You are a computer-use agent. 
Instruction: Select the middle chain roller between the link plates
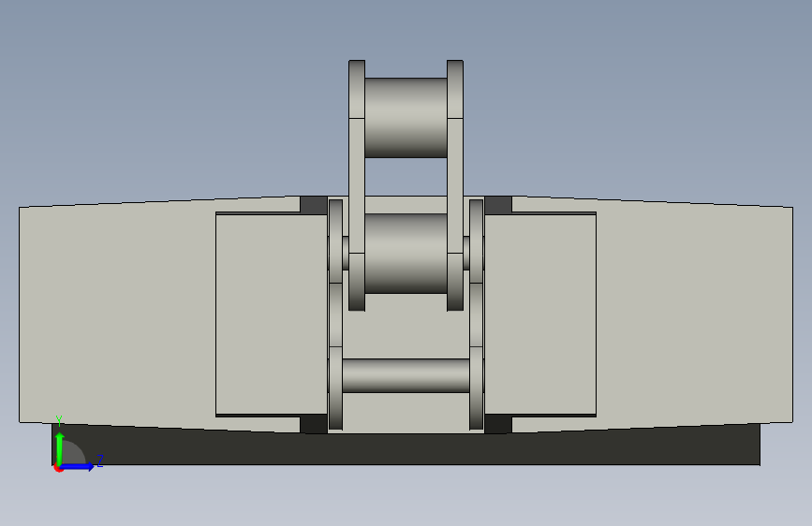(406, 254)
